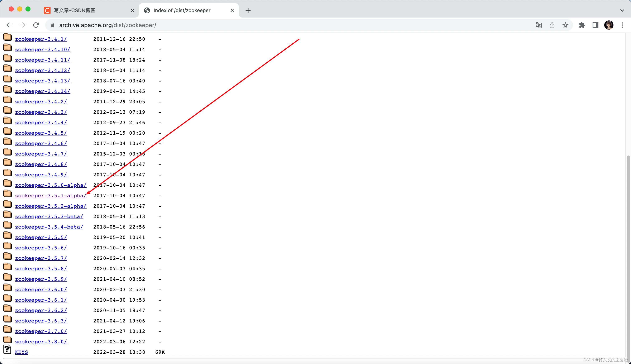Screen dimensions: 631x364
Task: Open the Google Translate page icon
Action: pyautogui.click(x=539, y=25)
